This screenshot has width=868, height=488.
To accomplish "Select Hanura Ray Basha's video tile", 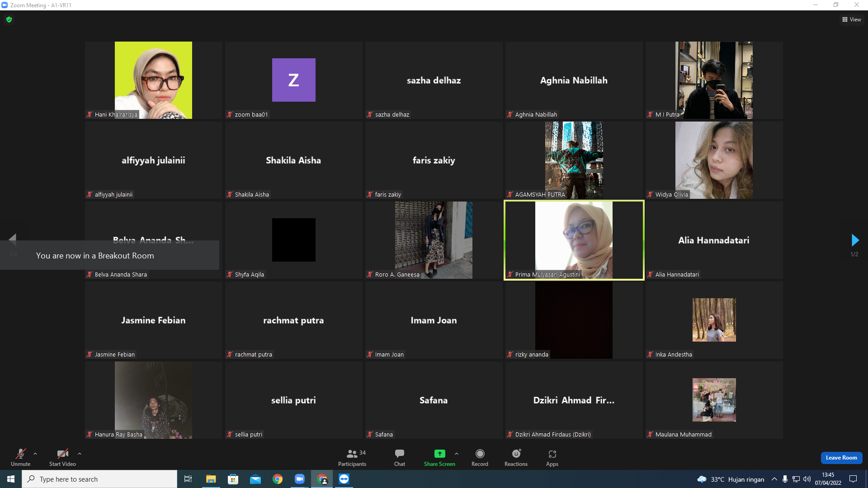I will click(153, 400).
